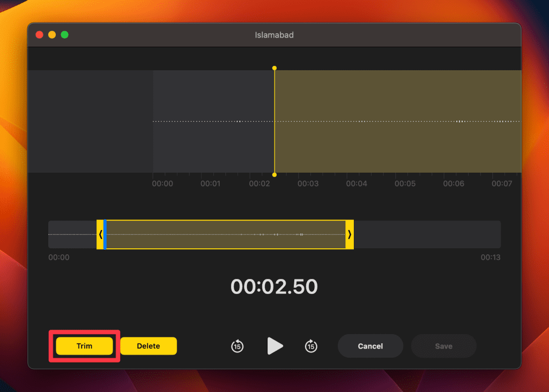Click the overview area right of the trim selection

click(427, 234)
